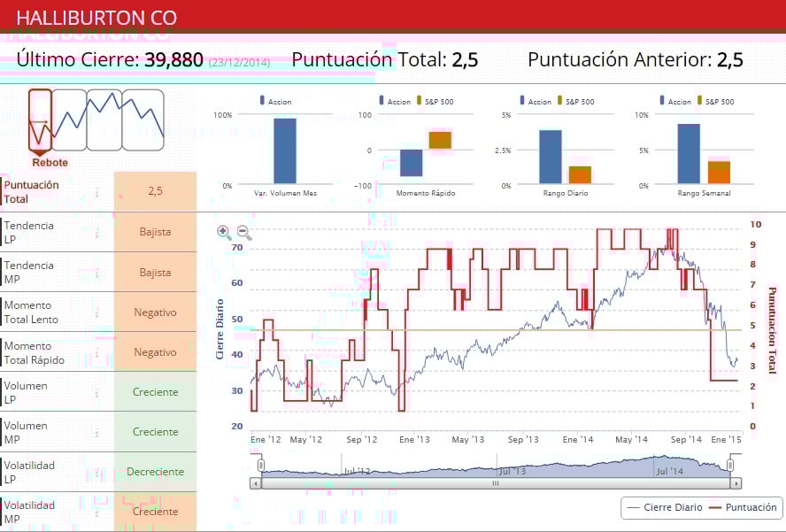Click the Último Cierre value 39,880
The image size is (786, 532).
tap(174, 59)
